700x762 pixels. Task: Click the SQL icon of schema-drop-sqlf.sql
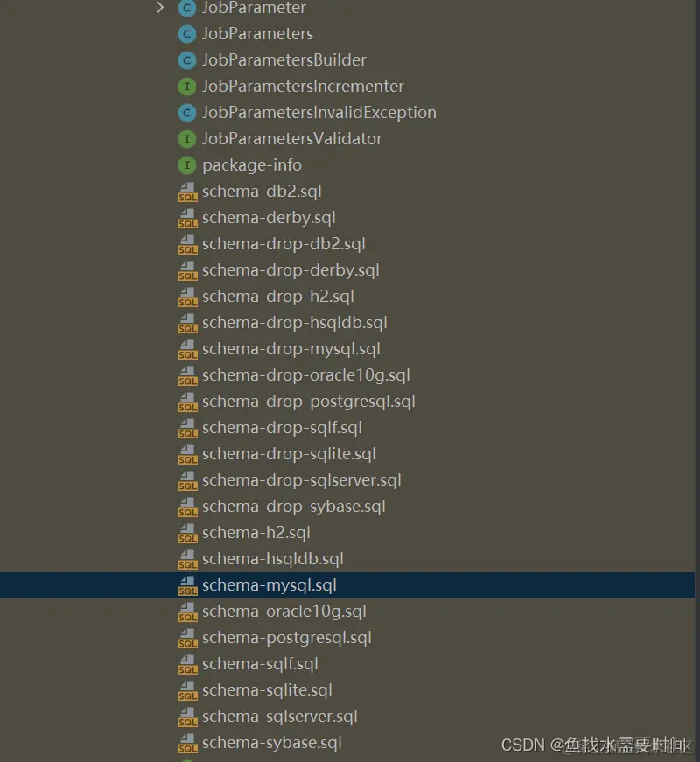pyautogui.click(x=187, y=428)
